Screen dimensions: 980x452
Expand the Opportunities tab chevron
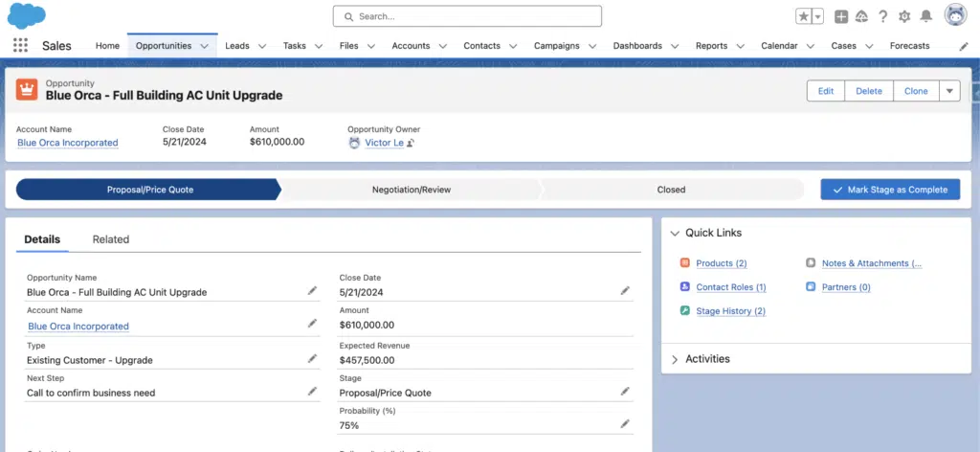(x=205, y=46)
